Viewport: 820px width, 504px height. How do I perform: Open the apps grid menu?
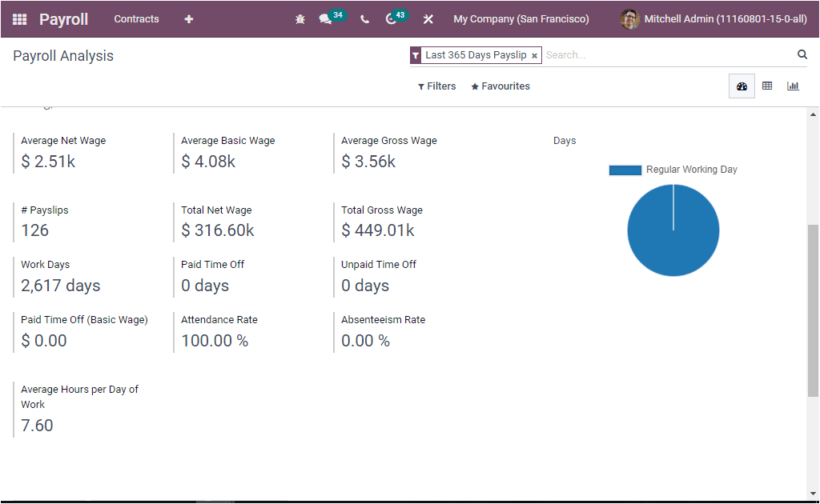pos(19,18)
